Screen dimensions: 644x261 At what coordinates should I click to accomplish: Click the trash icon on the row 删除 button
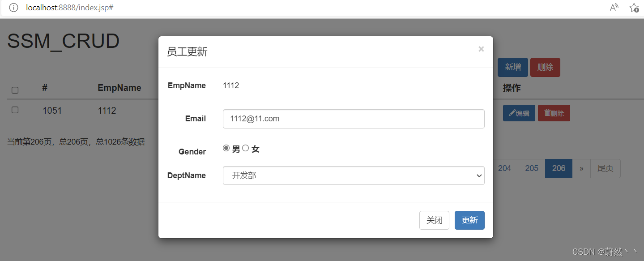click(548, 113)
